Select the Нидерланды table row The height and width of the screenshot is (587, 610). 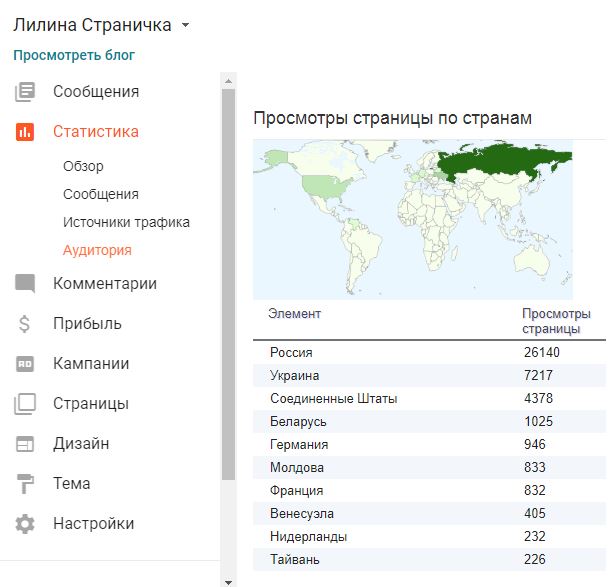pyautogui.click(x=429, y=536)
